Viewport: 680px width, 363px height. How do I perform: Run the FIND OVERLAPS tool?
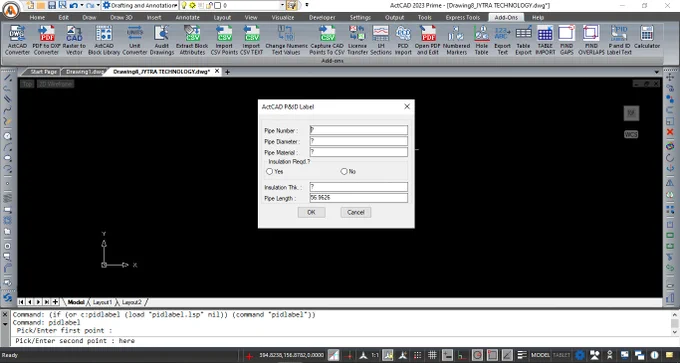[591, 40]
